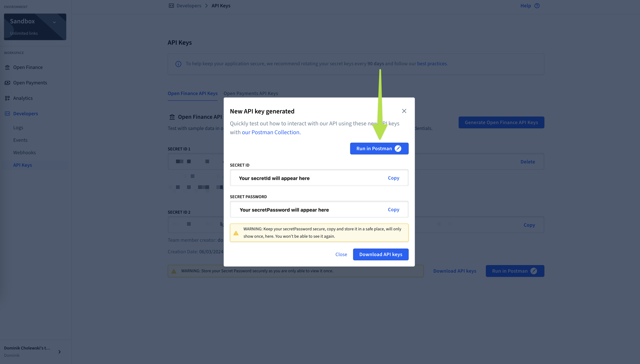Select the Secret Password field in dialog

pos(319,209)
